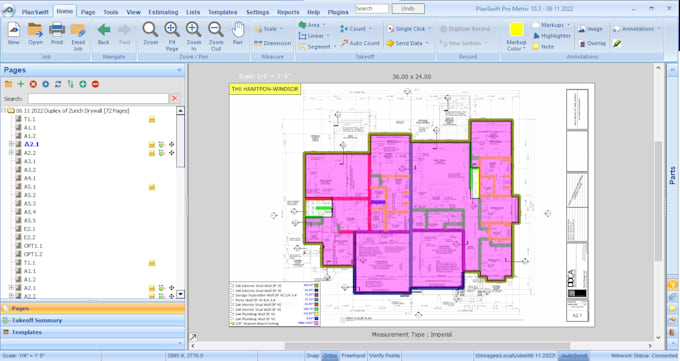Toggle Ortho mode in status bar
This screenshot has height=361, width=680.
tap(330, 356)
